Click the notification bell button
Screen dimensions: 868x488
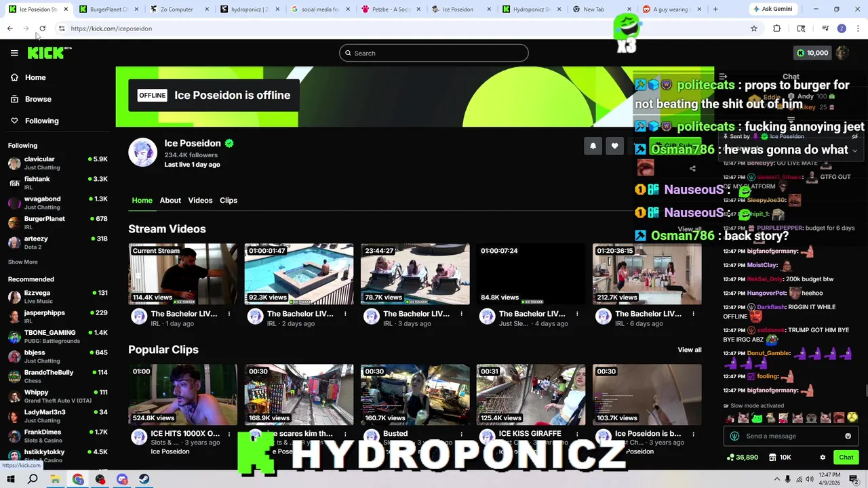593,146
